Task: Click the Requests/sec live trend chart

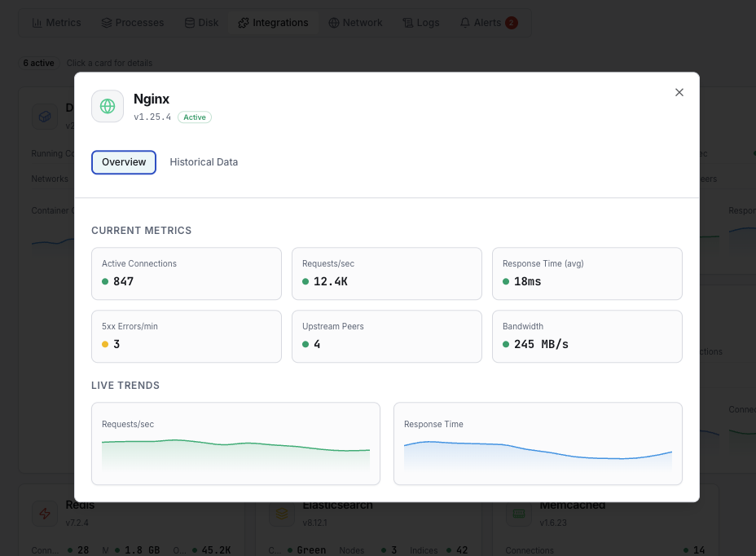Action: (x=235, y=443)
